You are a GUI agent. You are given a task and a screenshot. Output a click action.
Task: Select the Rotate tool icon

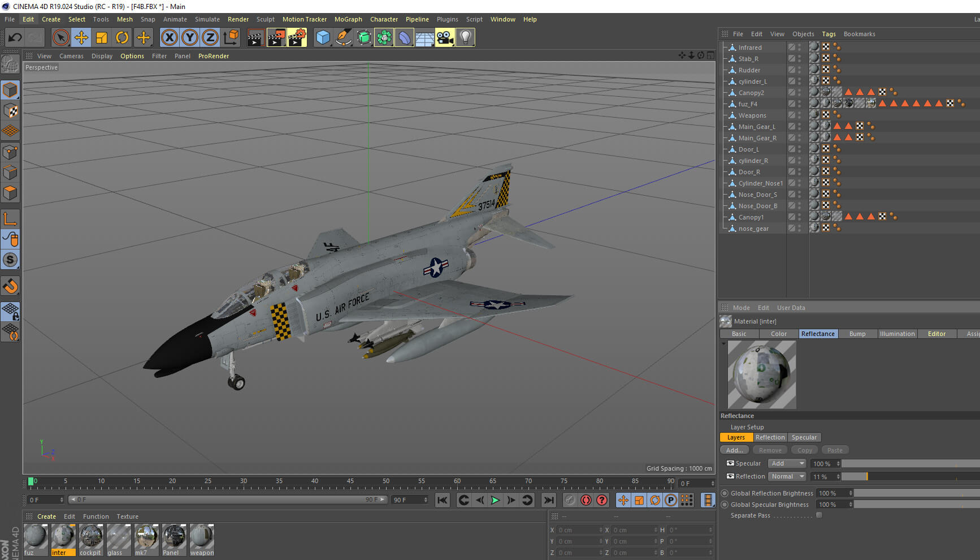(x=122, y=38)
